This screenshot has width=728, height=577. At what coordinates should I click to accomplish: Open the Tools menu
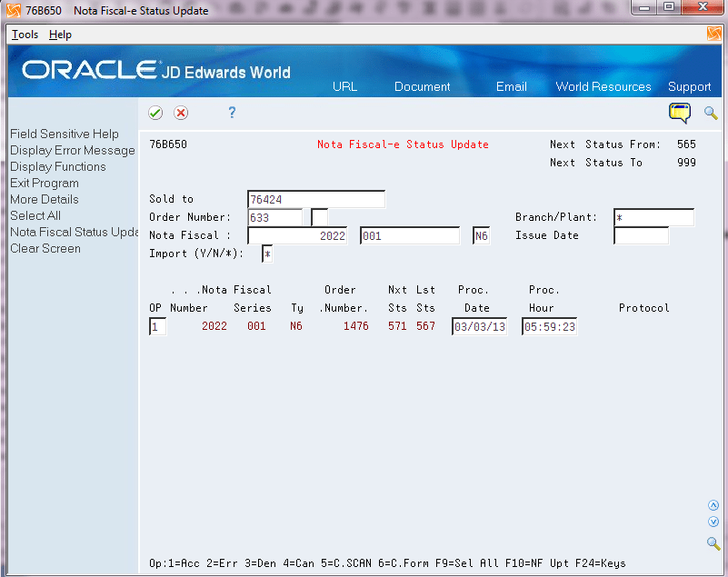25,35
